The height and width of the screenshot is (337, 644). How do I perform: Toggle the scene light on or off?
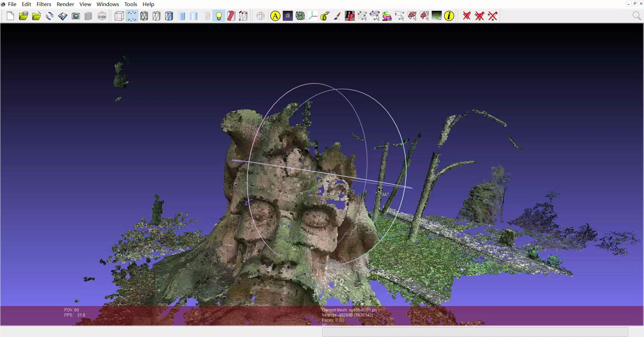tap(218, 16)
